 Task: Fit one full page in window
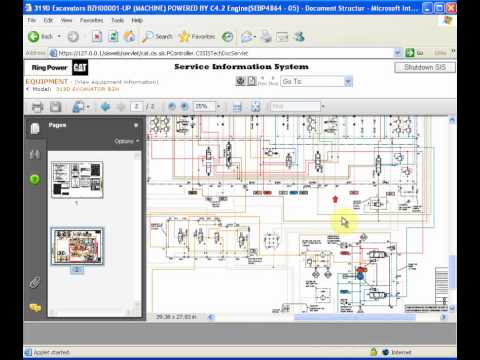tap(256, 107)
